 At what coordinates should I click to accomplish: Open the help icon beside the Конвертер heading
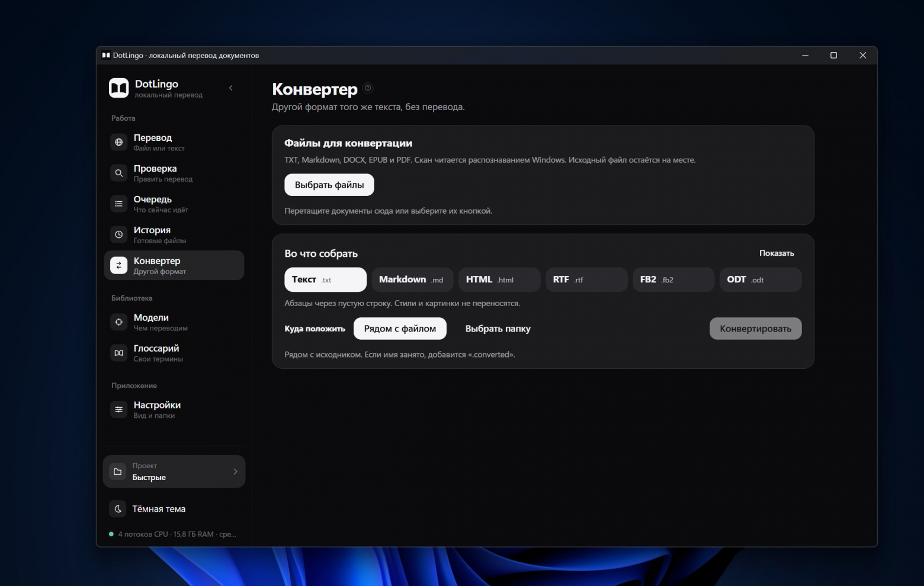click(x=368, y=88)
